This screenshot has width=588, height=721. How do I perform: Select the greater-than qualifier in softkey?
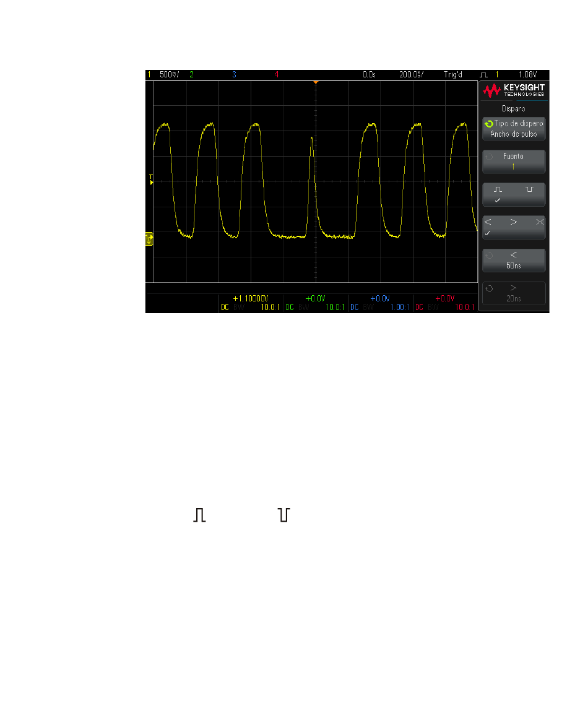[x=514, y=222]
